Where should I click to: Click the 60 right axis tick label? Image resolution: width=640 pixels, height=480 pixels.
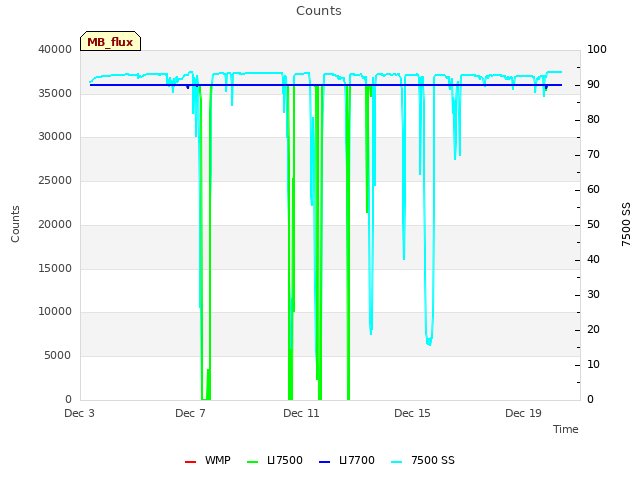point(593,189)
